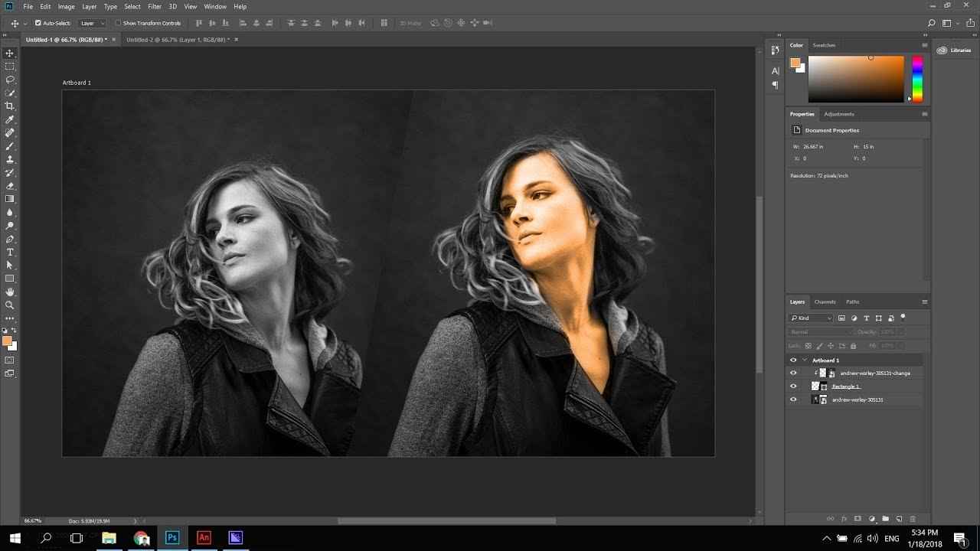Activate the Horizontal Type tool
Image resolution: width=980 pixels, height=551 pixels.
[x=10, y=252]
